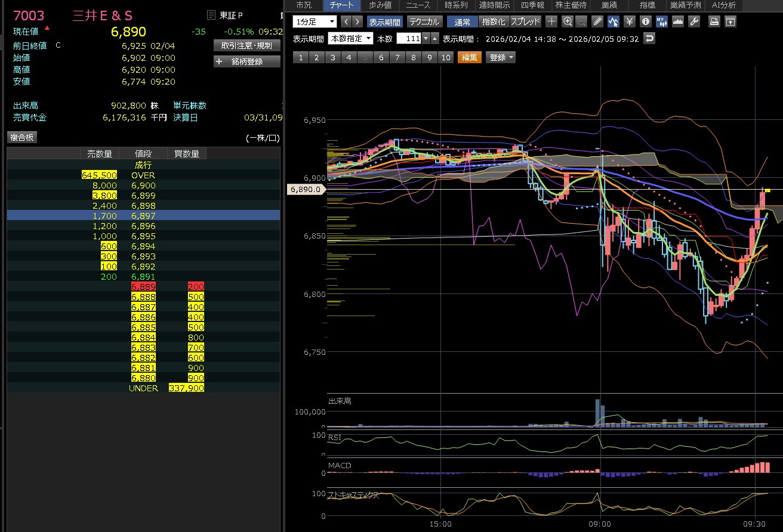This screenshot has height=532, width=783.
Task: Click the 銘柄登録 button
Action: click(x=246, y=61)
